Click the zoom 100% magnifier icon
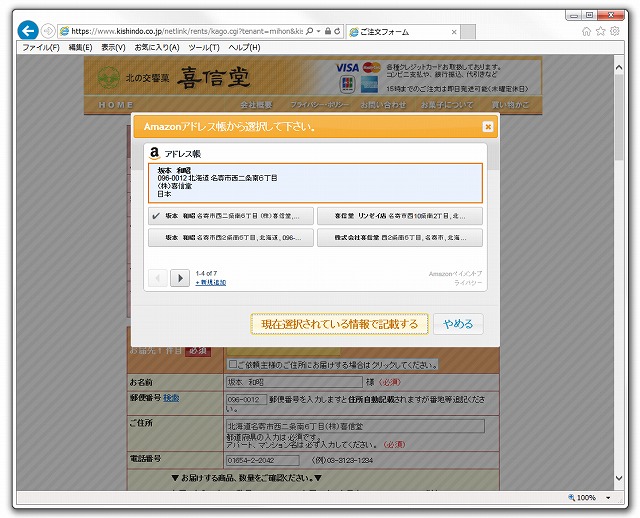Viewport: 640px width, 518px height. [571, 497]
